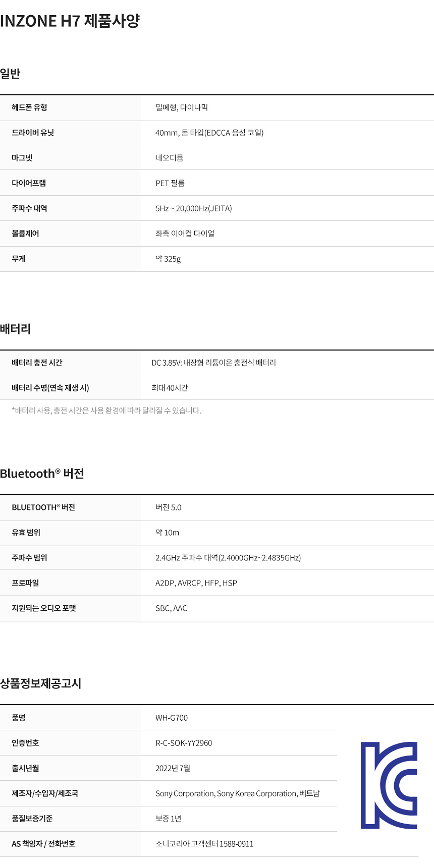Click the Bluetooth® 버전 section heading
434x868 pixels.
pyautogui.click(x=42, y=474)
